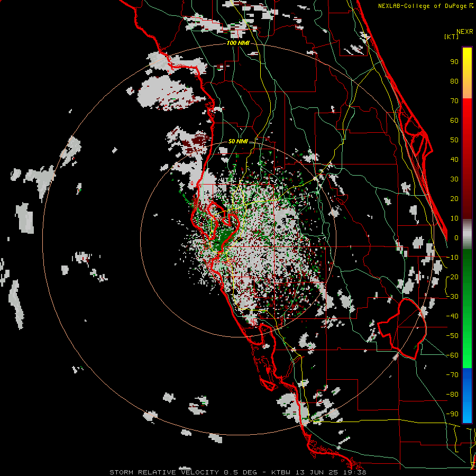Click the -50 value on the velocity scale
Viewport: 476px width, 476px height.
[x=452, y=336]
